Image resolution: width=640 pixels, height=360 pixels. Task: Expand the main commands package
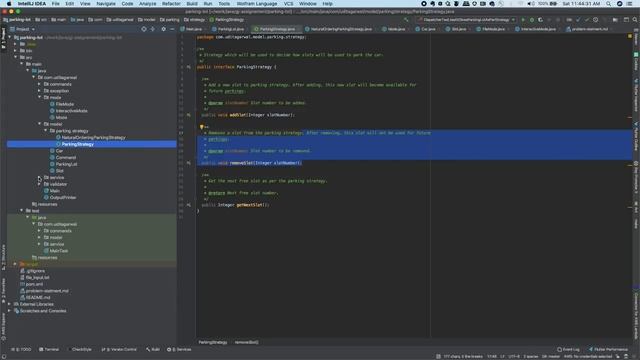40,84
